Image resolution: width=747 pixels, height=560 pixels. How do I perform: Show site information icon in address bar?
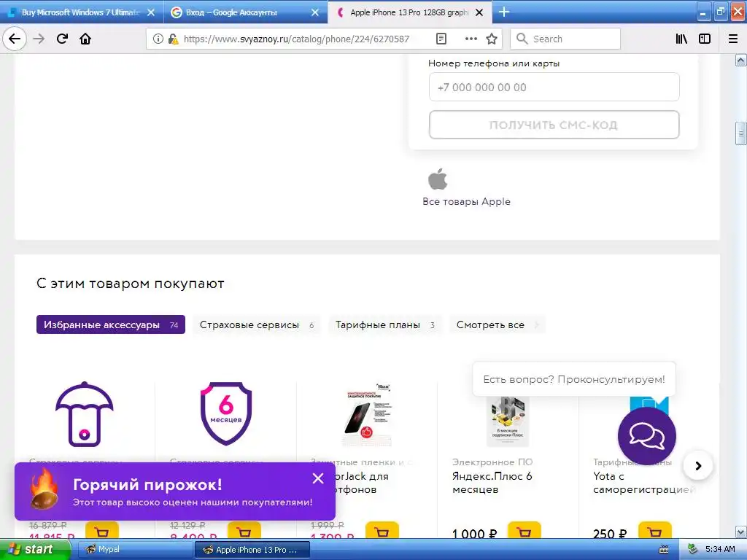[158, 39]
